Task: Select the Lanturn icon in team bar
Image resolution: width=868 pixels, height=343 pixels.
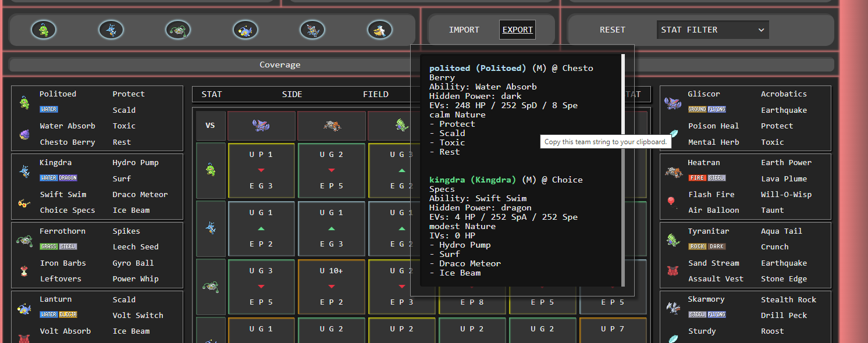Action: coord(245,30)
